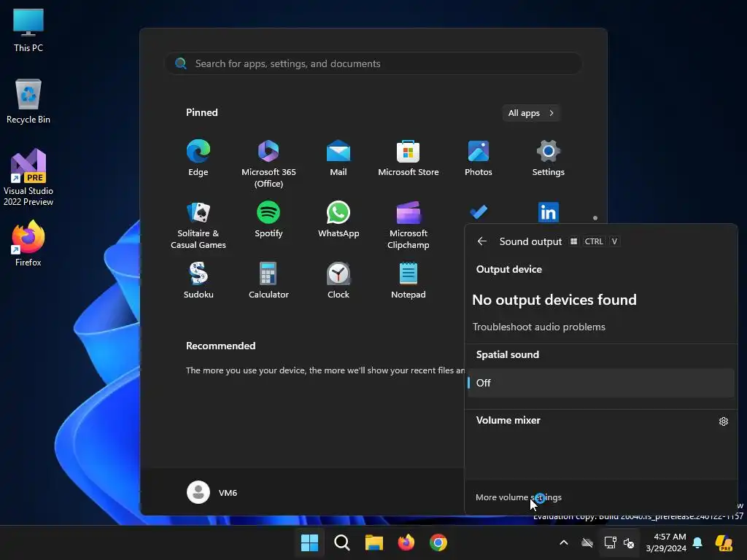Click the pinned apps page indicator dot
Image resolution: width=747 pixels, height=560 pixels.
(595, 218)
